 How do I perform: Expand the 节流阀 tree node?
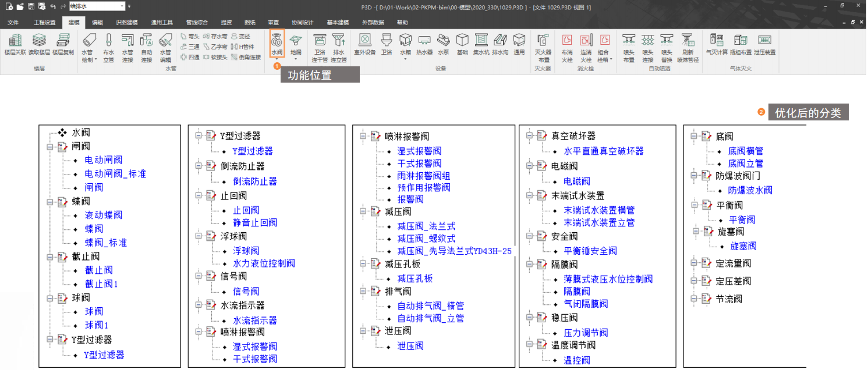[x=694, y=299]
